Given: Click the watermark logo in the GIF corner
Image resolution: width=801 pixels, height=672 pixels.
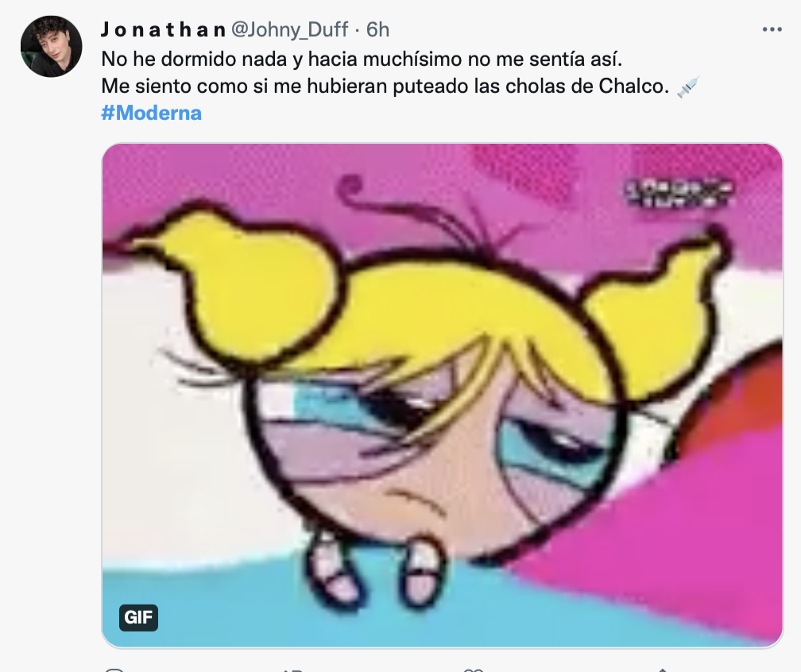Looking at the screenshot, I should tap(675, 193).
